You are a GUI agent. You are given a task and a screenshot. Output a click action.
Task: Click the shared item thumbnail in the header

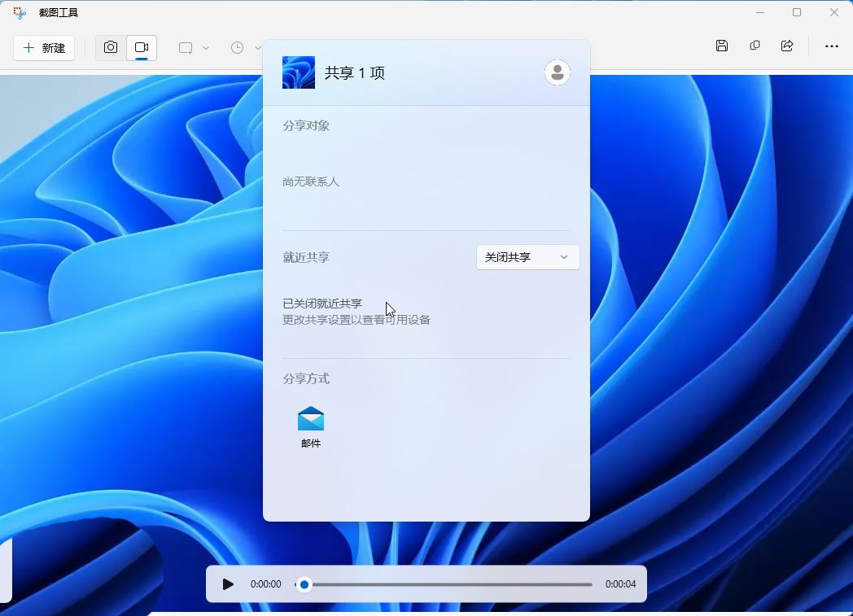pyautogui.click(x=299, y=72)
